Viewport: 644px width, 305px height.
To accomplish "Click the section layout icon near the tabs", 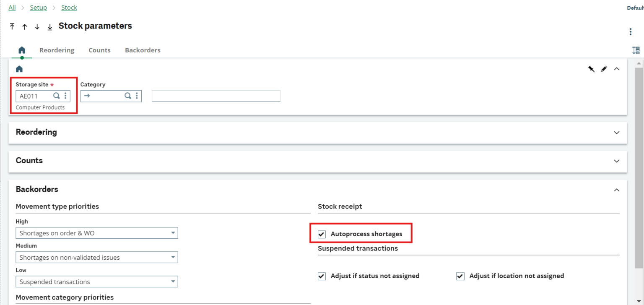I will click(636, 50).
